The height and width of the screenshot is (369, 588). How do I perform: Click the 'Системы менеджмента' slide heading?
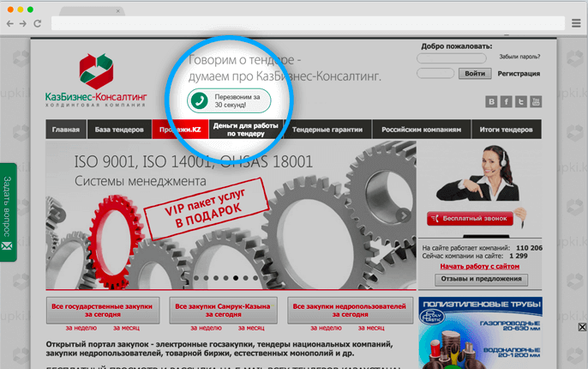click(141, 181)
